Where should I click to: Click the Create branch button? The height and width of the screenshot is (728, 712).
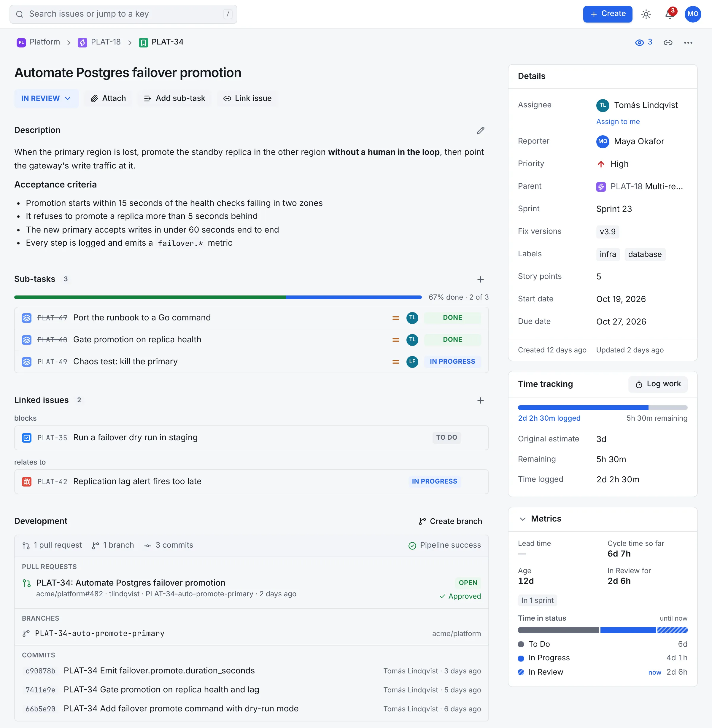click(x=450, y=521)
